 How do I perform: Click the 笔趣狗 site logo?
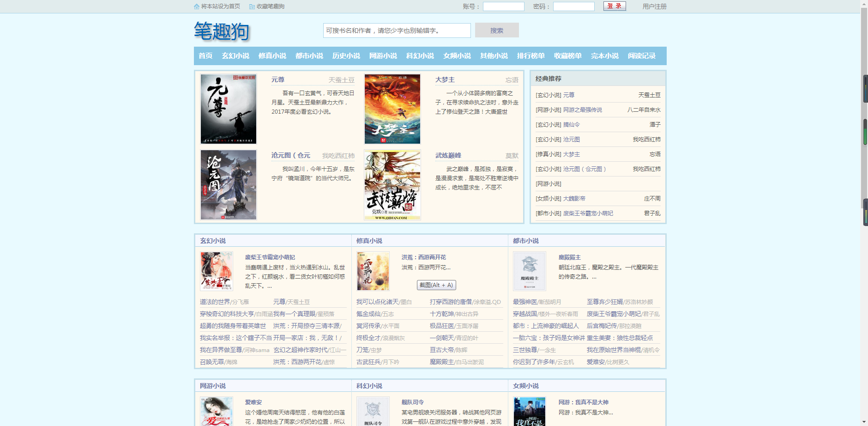tap(222, 31)
